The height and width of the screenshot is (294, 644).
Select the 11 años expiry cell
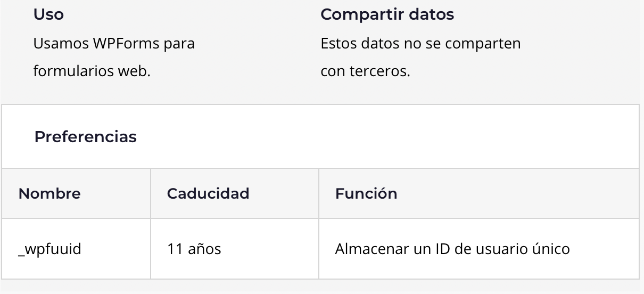point(194,249)
